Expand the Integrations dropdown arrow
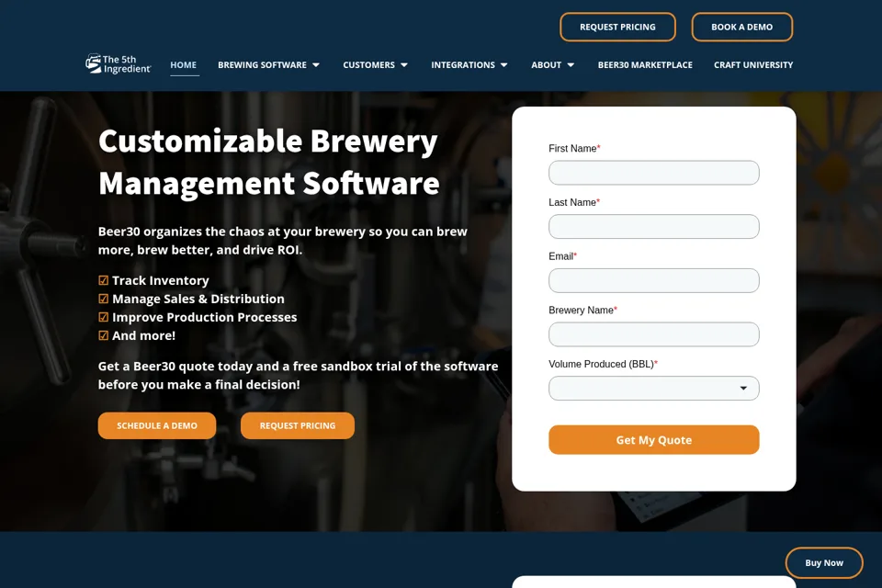The height and width of the screenshot is (588, 882). point(504,65)
